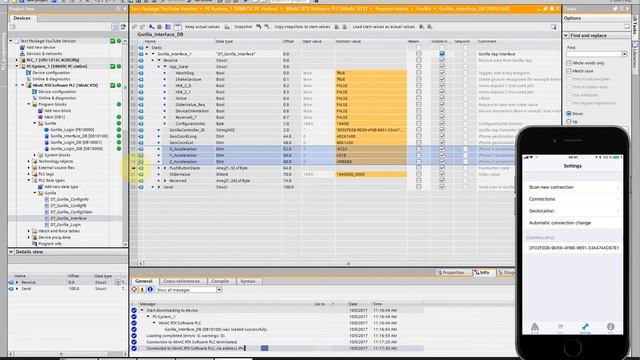Screen dimensions: 640x360
Task: Click the project tree view toggle icon
Action: pos(116,27)
